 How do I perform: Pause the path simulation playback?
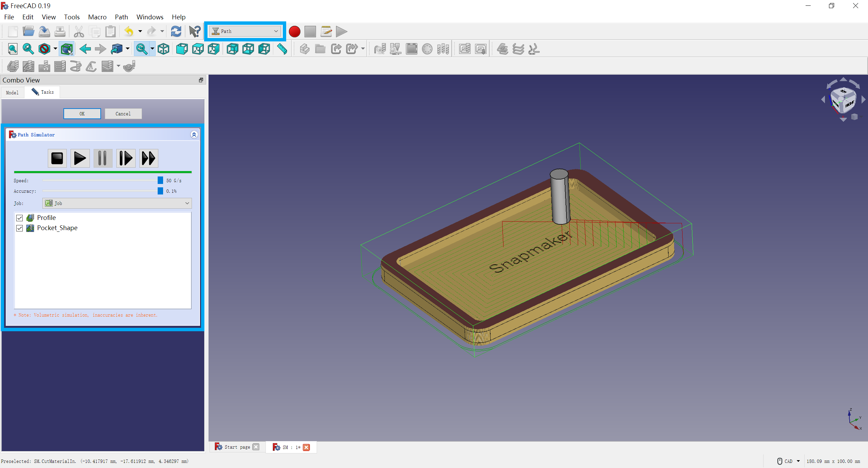[102, 158]
